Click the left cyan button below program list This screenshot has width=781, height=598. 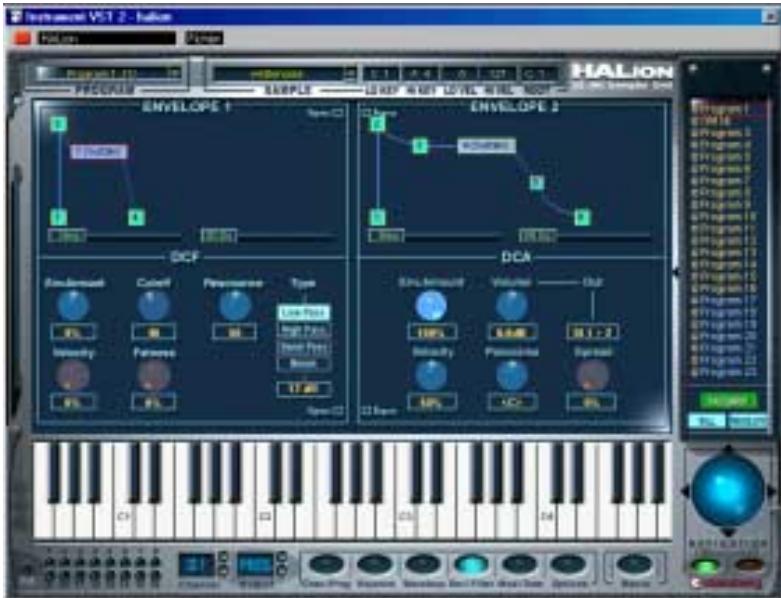706,421
